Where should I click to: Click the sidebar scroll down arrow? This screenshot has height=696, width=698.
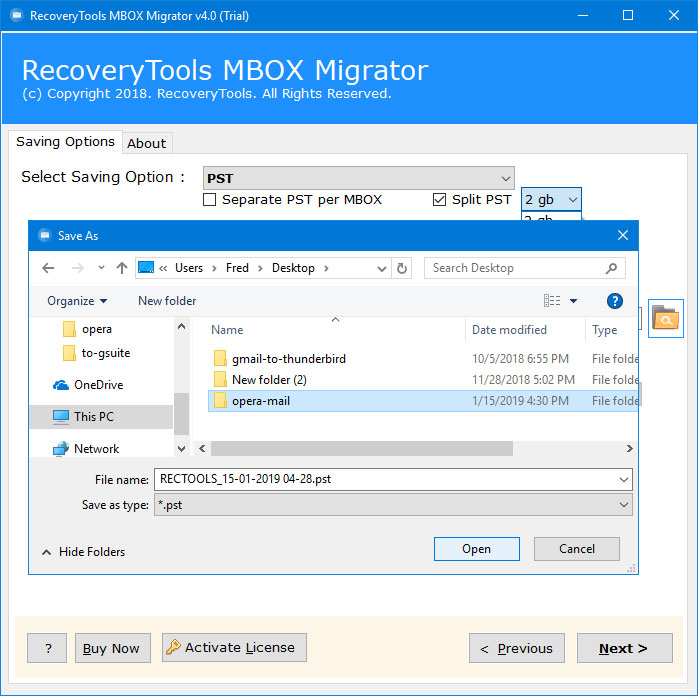[x=181, y=449]
